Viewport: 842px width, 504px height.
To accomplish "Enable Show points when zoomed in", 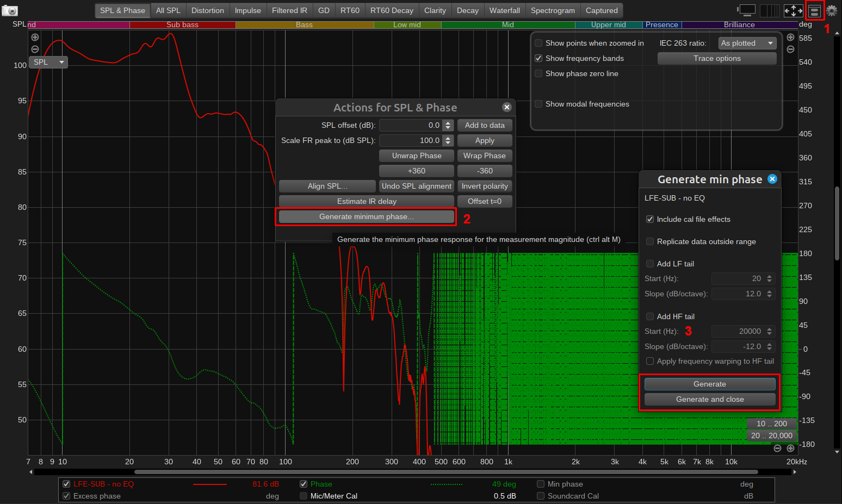I will pyautogui.click(x=538, y=43).
